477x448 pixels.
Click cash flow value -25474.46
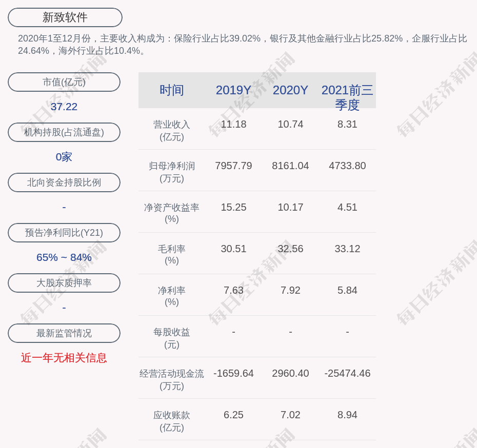click(347, 373)
